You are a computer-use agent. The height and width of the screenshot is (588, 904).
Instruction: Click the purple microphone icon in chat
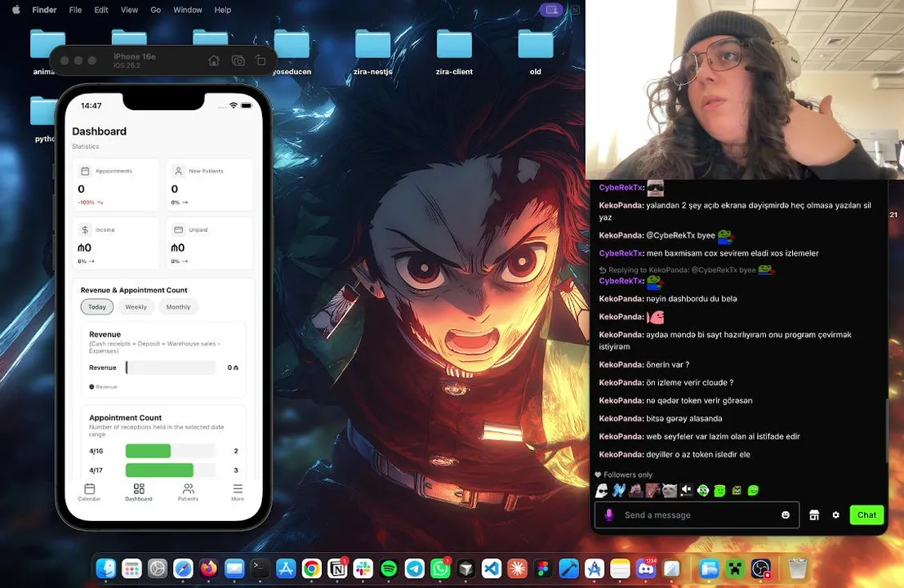[609, 514]
